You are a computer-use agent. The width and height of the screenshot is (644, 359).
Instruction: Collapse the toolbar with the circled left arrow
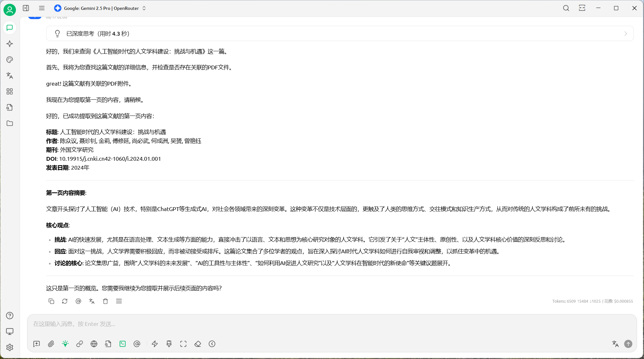point(212,344)
